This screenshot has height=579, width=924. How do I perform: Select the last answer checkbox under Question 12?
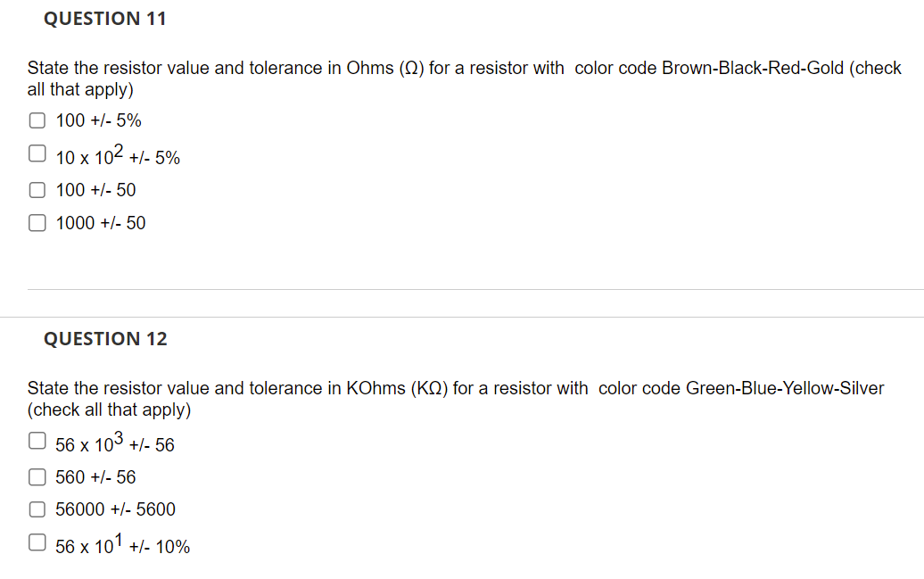[37, 542]
